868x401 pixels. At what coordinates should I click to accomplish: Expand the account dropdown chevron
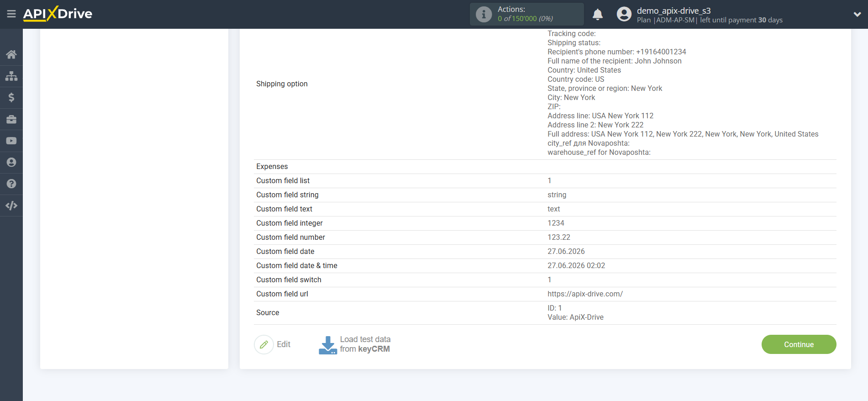[x=857, y=14]
